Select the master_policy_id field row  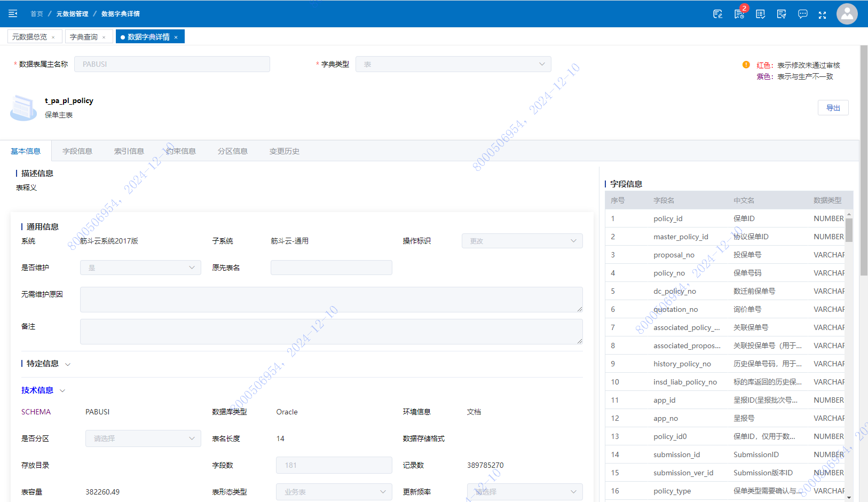click(725, 237)
